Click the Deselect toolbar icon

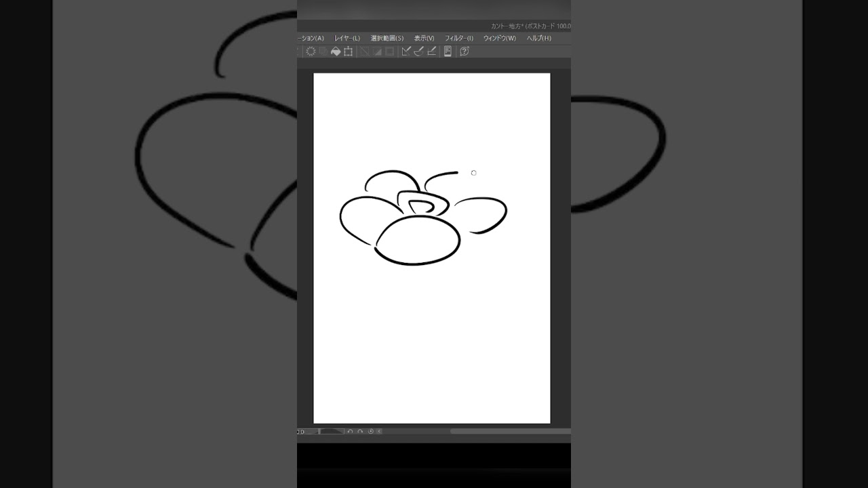pos(364,52)
